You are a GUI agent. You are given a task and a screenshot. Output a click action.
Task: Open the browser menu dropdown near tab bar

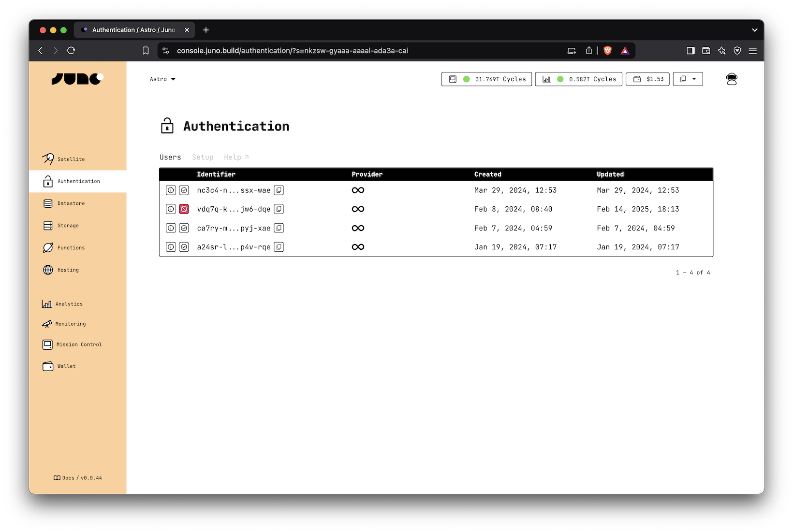(754, 30)
